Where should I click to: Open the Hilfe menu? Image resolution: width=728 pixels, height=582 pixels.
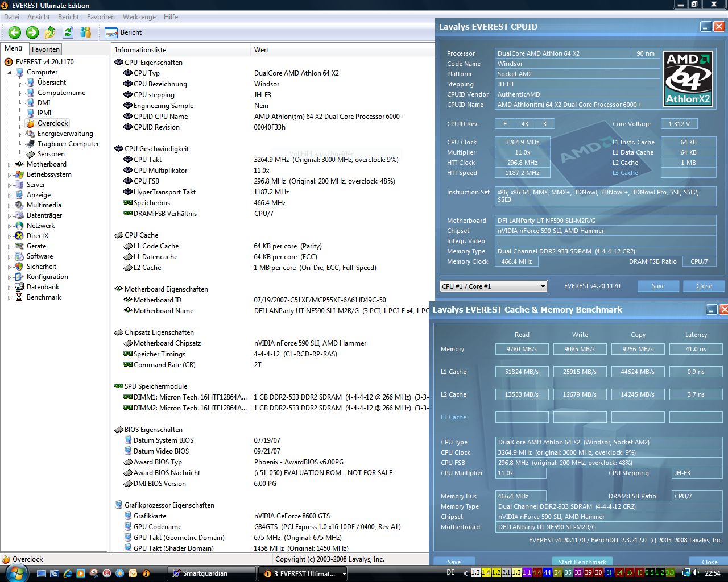pyautogui.click(x=171, y=17)
